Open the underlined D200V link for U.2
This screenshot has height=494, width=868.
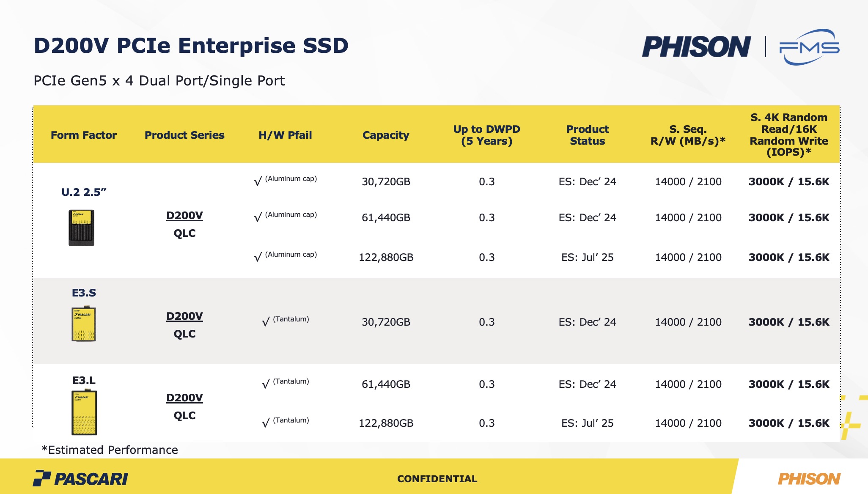point(184,216)
